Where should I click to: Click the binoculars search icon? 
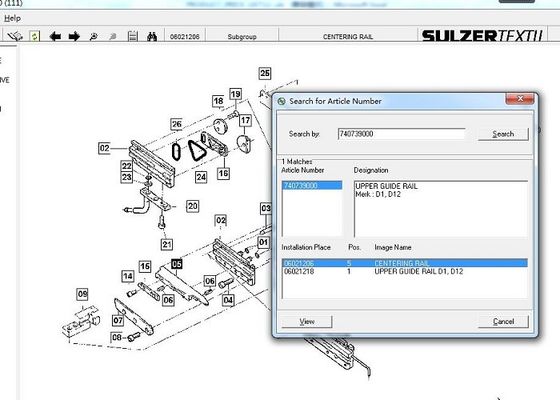pos(152,36)
